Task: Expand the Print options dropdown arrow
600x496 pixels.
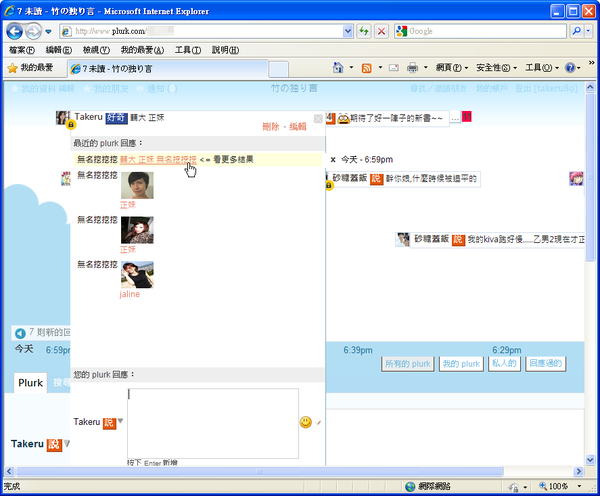Action: click(x=426, y=68)
